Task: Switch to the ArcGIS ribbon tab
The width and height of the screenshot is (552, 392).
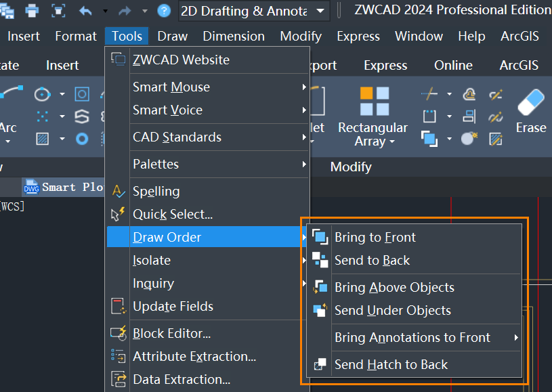Action: [x=519, y=66]
